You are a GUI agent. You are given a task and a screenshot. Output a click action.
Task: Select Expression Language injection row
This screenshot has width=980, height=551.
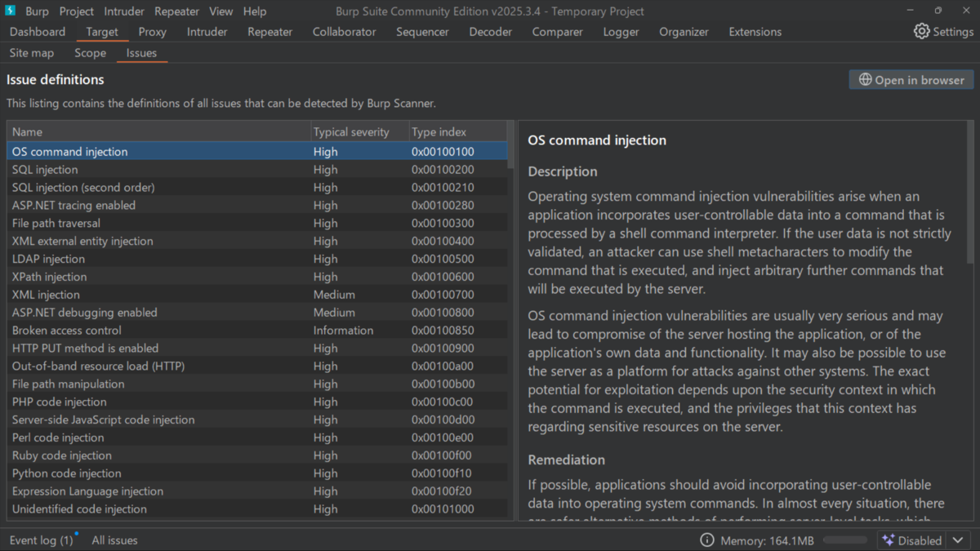pos(257,491)
